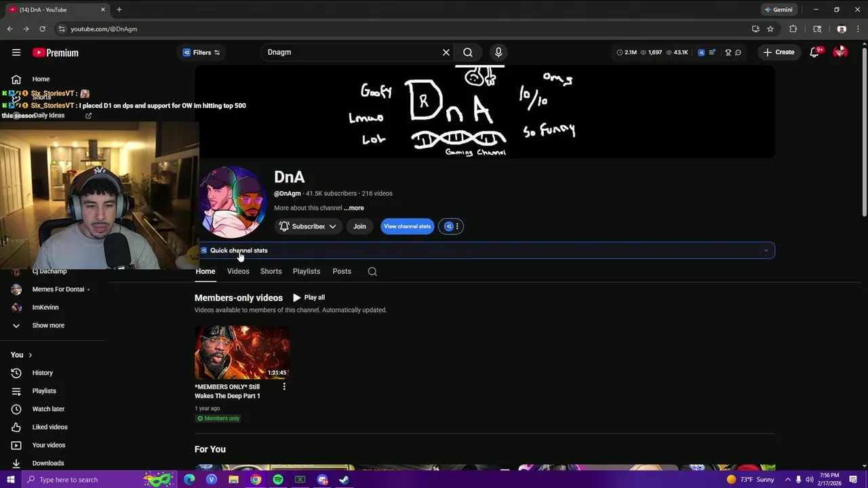The width and height of the screenshot is (868, 488).
Task: Open the Still Wakes The Deep video title
Action: tap(227, 391)
